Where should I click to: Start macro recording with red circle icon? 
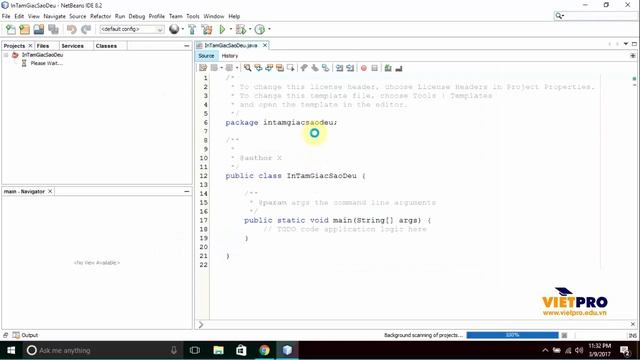pyautogui.click(x=364, y=68)
